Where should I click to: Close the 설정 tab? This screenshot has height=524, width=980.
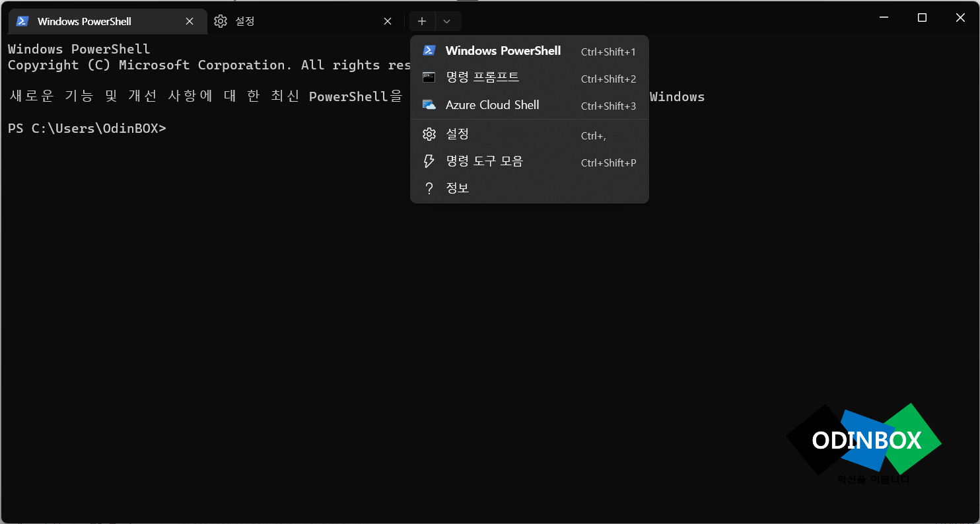click(x=388, y=21)
